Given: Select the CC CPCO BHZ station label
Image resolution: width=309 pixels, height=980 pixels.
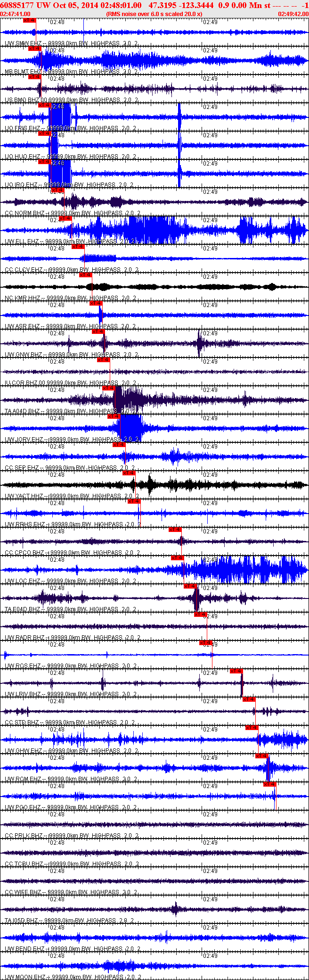Looking at the screenshot, I should pyautogui.click(x=72, y=553).
